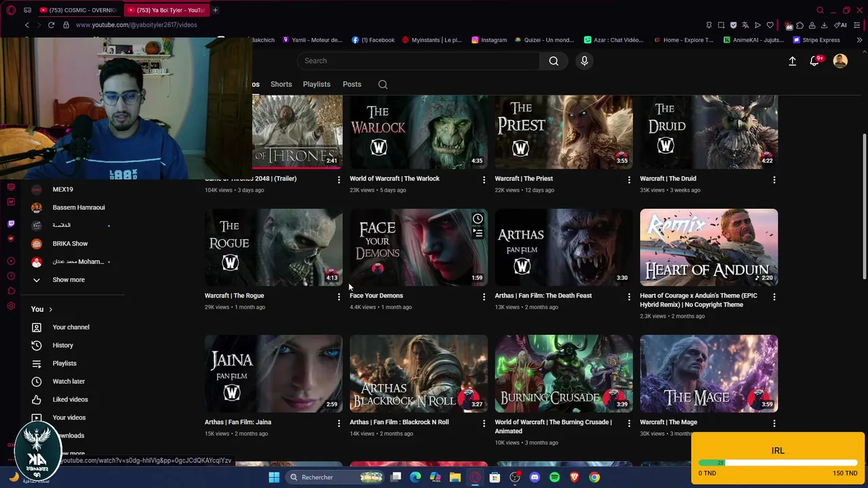The width and height of the screenshot is (868, 488).
Task: Add Face Your Demons to Watch later
Action: click(477, 219)
